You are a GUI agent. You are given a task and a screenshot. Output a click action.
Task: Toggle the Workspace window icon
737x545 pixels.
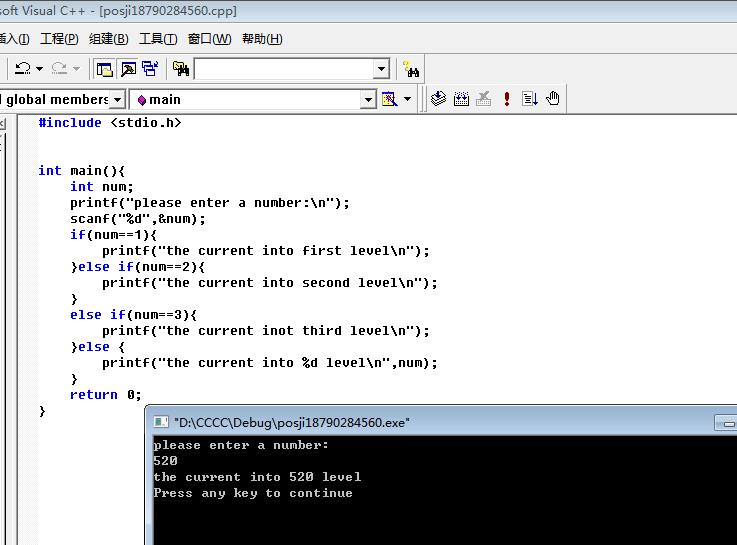tap(104, 69)
